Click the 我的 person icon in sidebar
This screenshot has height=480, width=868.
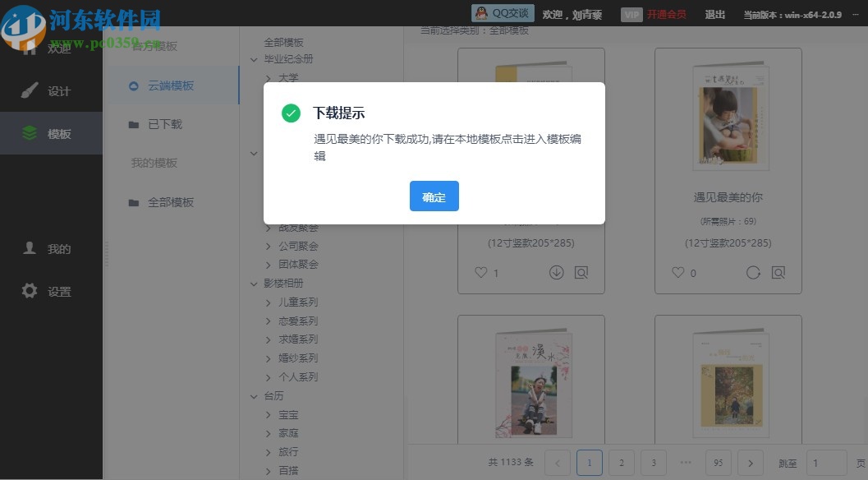coord(30,248)
